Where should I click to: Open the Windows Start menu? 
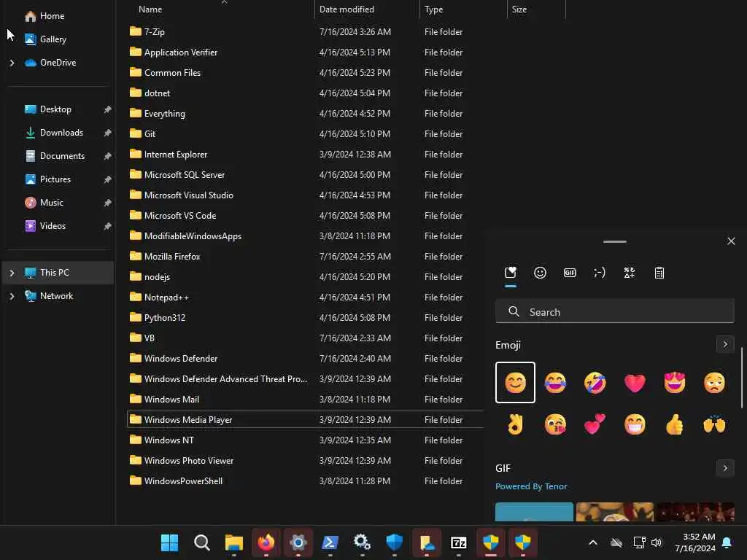point(169,542)
